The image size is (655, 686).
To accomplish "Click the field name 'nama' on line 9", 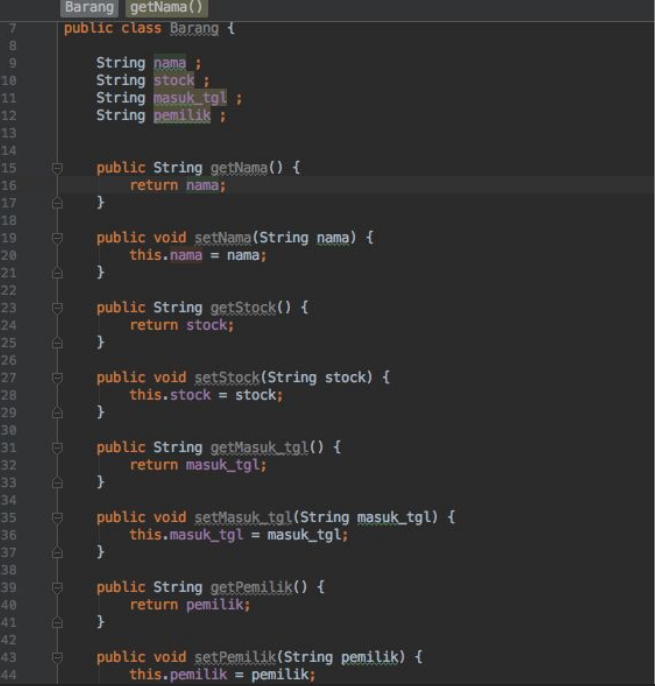I will point(170,63).
